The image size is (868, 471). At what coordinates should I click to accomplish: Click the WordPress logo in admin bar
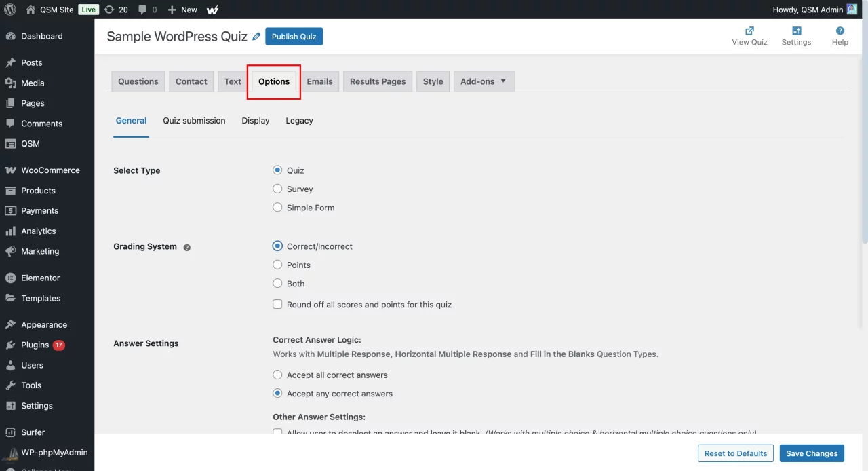click(10, 10)
